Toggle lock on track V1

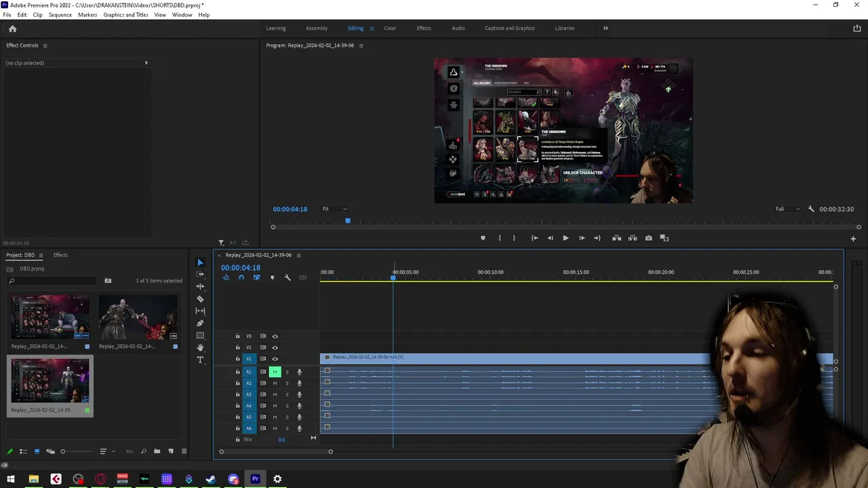coord(237,359)
